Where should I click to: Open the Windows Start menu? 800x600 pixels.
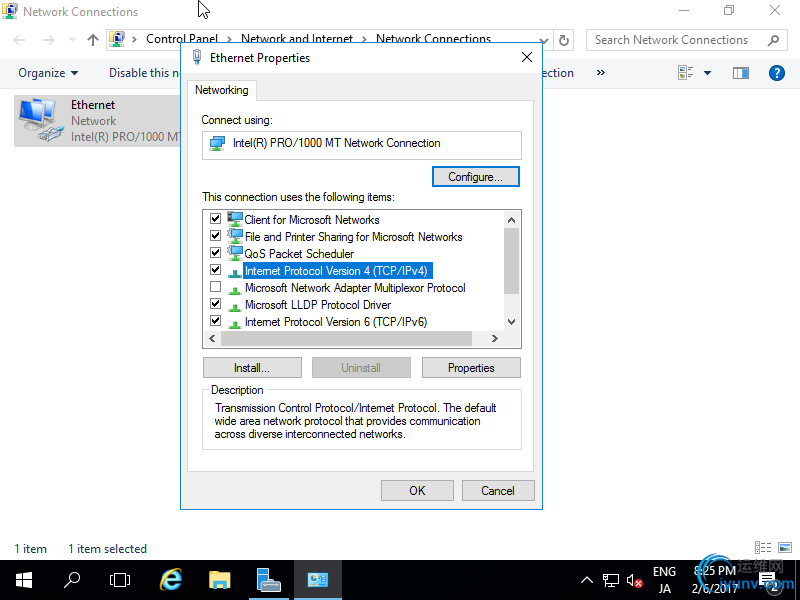click(24, 580)
